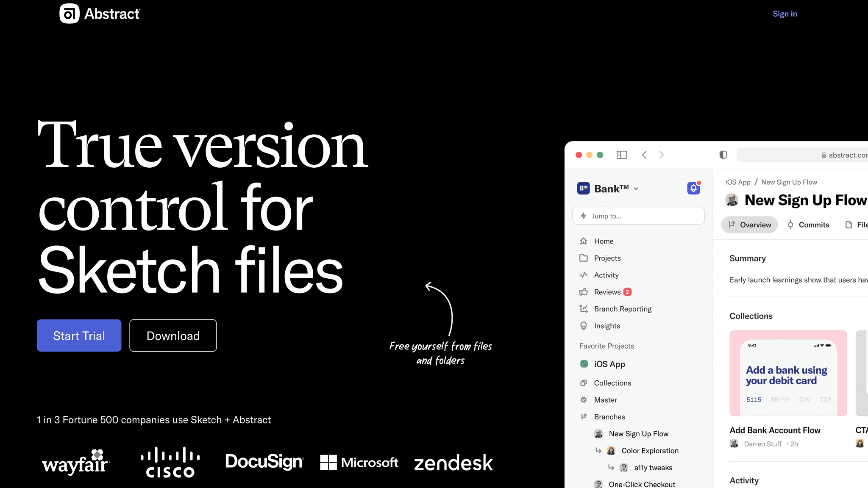Screen dimensions: 868x488
Task: Click the Start Trial button
Action: click(x=79, y=335)
